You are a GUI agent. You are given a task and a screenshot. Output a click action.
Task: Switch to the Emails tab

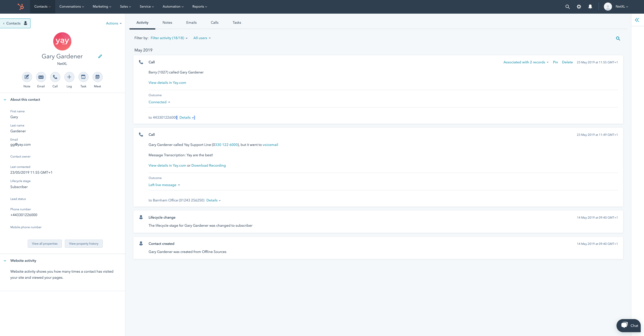pos(191,22)
